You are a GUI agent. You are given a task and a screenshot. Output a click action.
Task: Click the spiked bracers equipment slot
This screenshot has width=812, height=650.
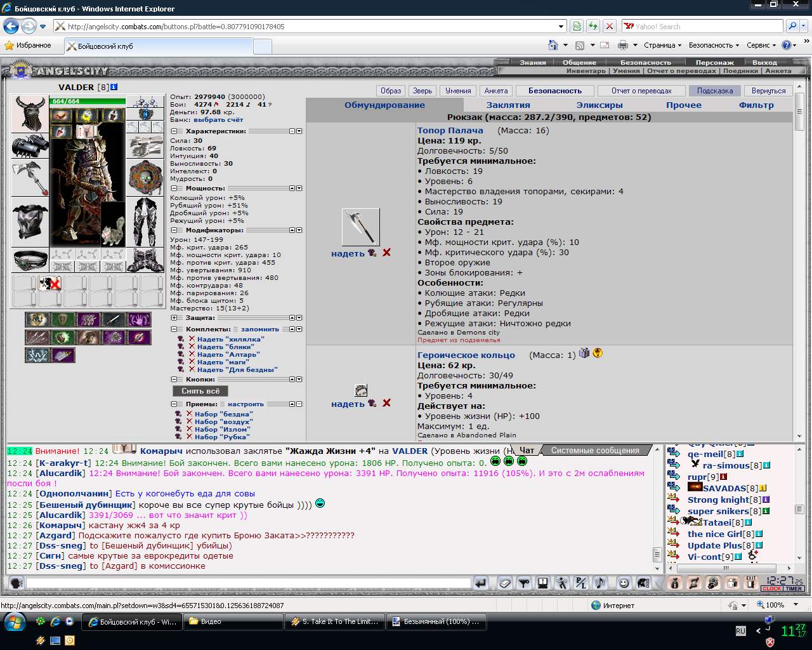pyautogui.click(x=30, y=146)
